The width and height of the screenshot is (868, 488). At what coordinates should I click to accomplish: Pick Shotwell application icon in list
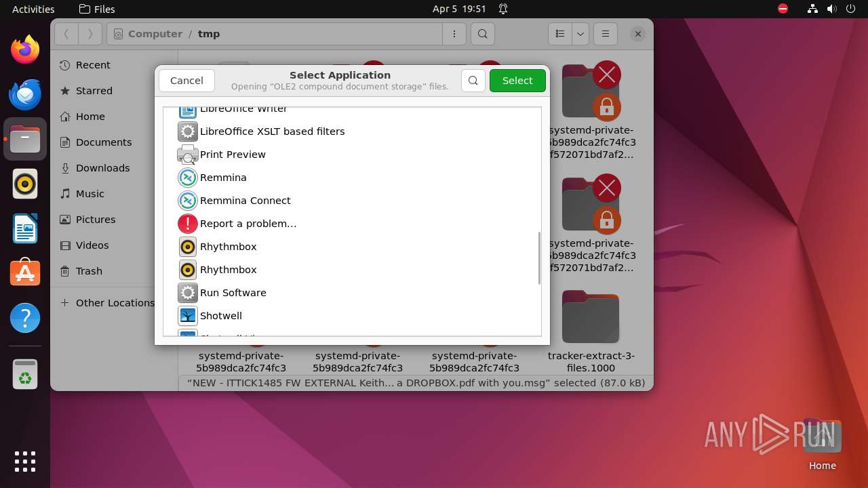point(188,316)
